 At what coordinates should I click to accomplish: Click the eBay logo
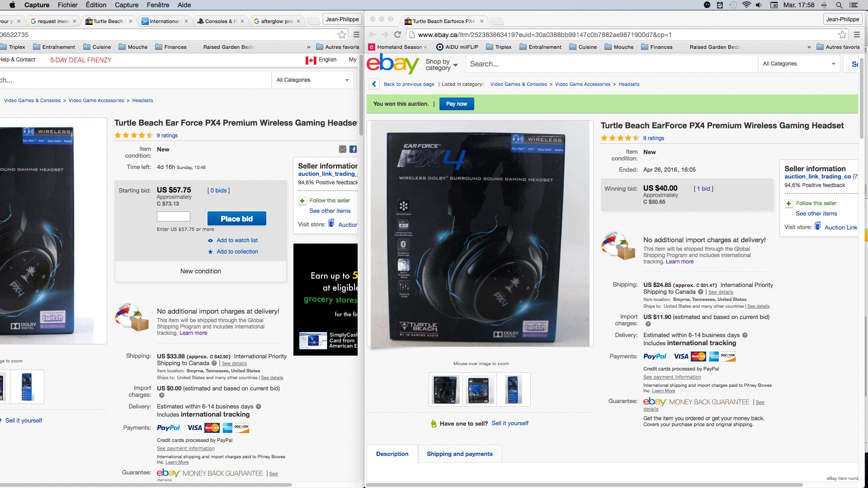[392, 64]
